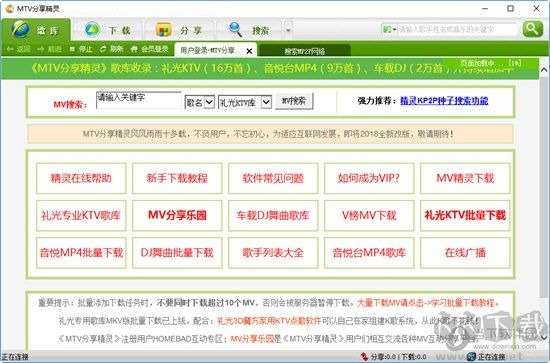
Task: Click 如何成为VIP?
Action: click(369, 178)
